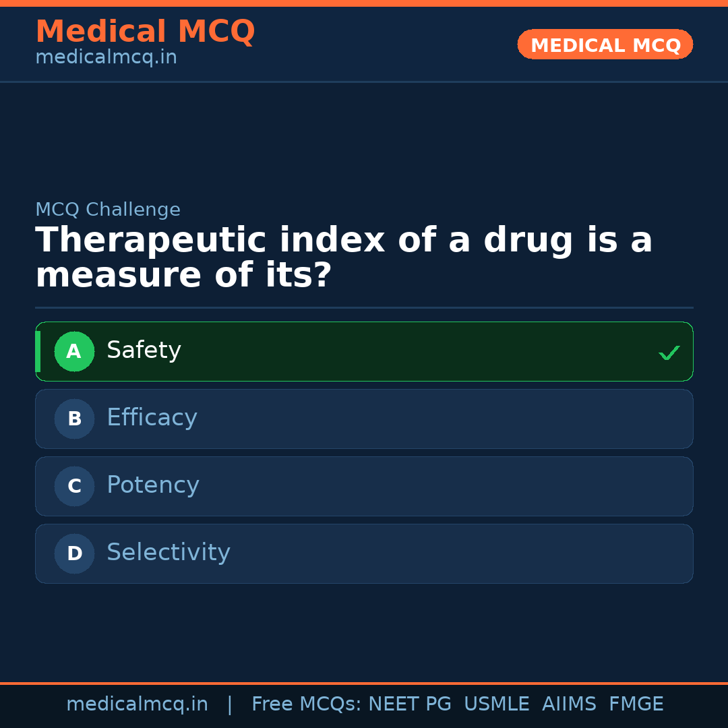Click the orange MEDICAL MCQ badge

pyautogui.click(x=605, y=44)
